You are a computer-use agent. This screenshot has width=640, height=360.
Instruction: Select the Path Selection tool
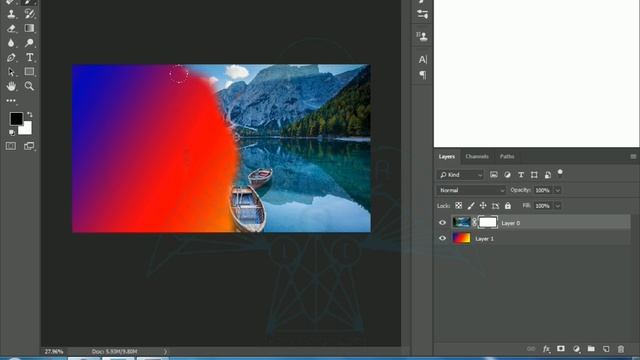point(11,72)
